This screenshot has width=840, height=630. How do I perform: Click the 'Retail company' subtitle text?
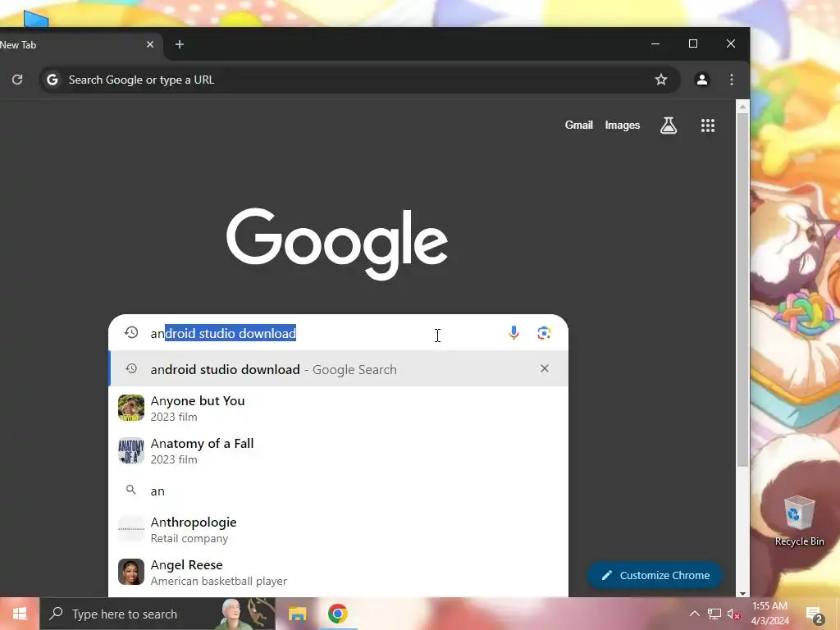pyautogui.click(x=189, y=538)
